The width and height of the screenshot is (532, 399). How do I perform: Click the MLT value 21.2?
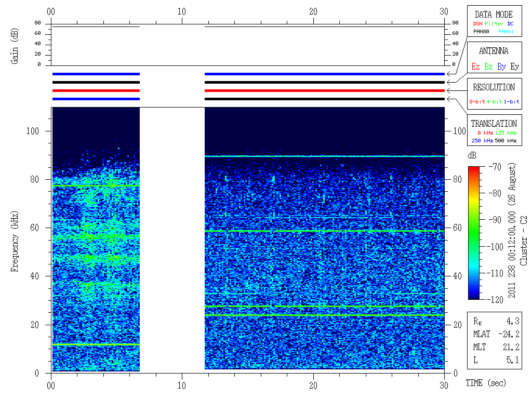(x=511, y=347)
